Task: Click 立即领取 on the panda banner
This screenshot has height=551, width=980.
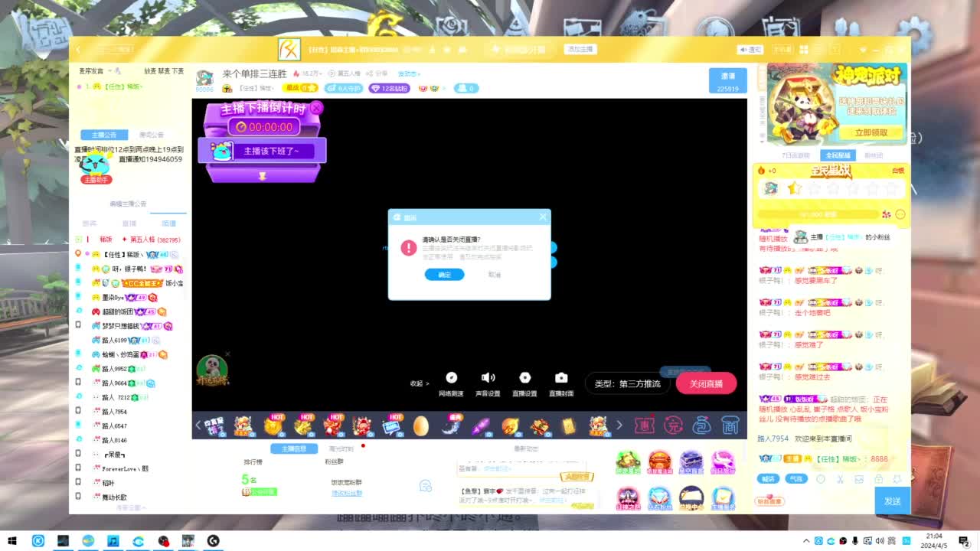Action: [871, 132]
